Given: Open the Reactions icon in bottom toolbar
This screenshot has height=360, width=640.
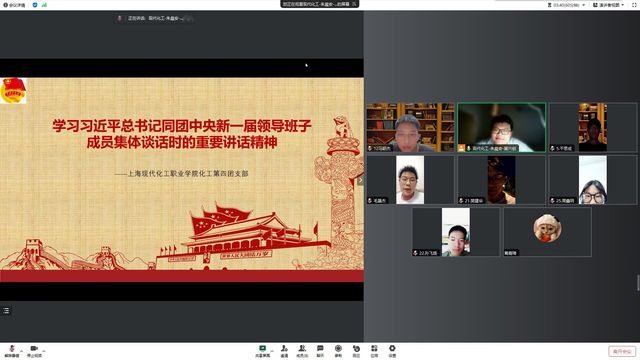Looking at the screenshot, I should point(356,349).
